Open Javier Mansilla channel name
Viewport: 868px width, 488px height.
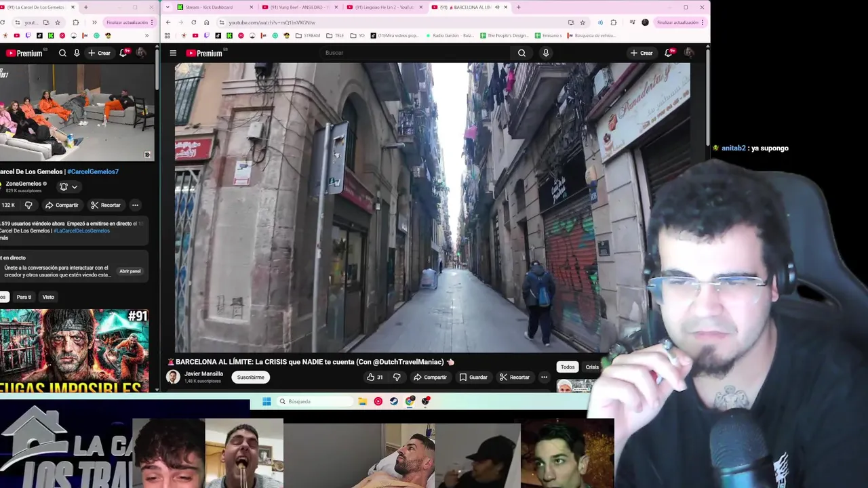[203, 373]
